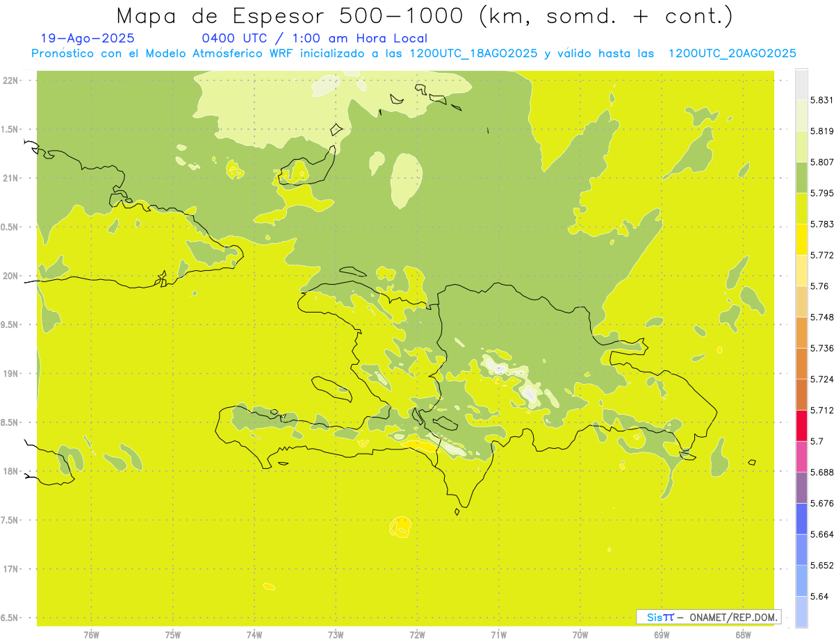834x644 pixels.
Task: Click the '74W' longitude label
Action: [254, 634]
